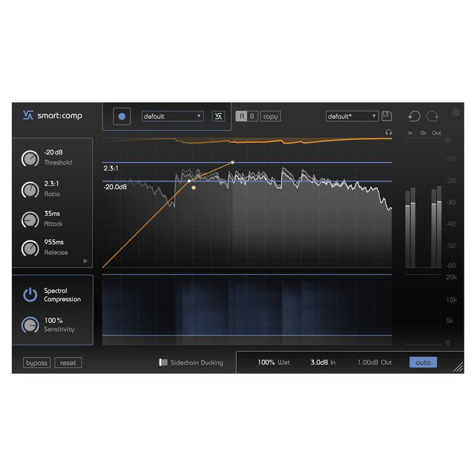The width and height of the screenshot is (476, 476).
Task: Click the Ratio knob
Action: click(x=30, y=190)
